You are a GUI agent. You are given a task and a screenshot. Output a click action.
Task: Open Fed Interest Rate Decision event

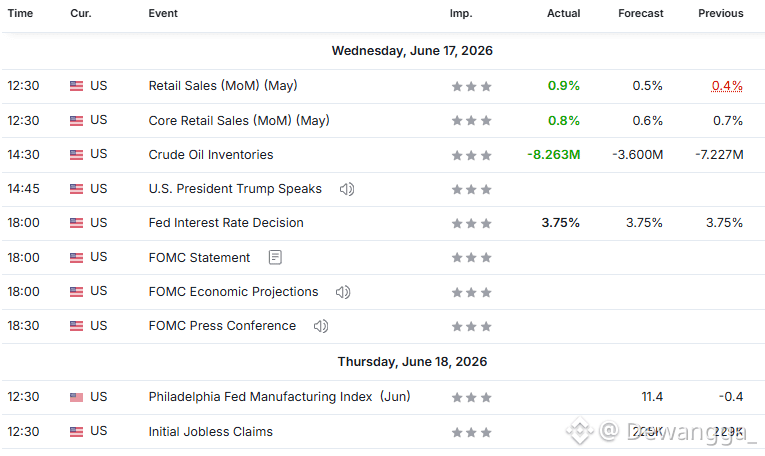226,223
